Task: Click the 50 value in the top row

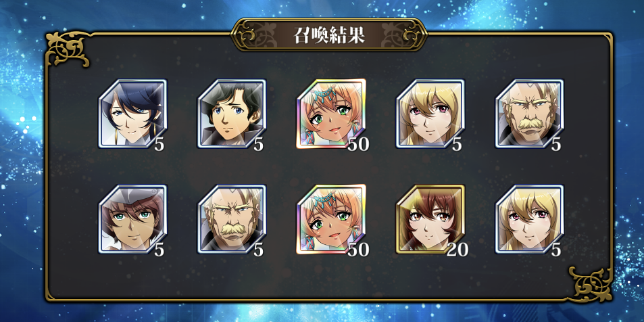Action: 358,144
